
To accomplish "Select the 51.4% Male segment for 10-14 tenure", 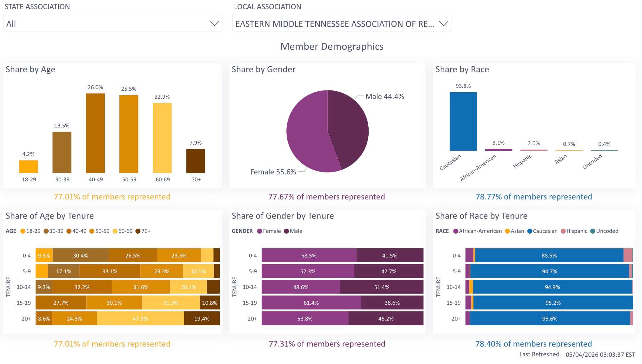I will pos(382,287).
